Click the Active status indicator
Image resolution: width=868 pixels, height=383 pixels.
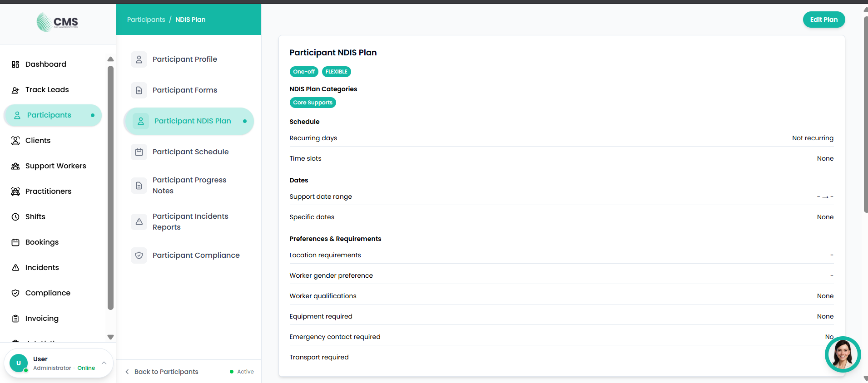[242, 372]
